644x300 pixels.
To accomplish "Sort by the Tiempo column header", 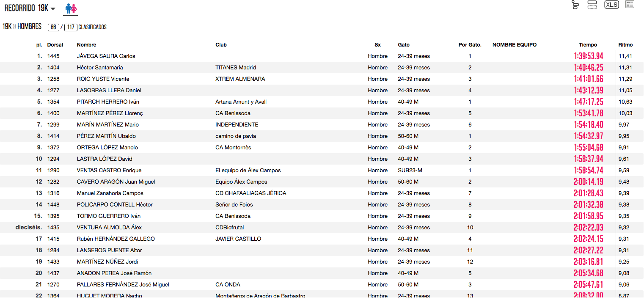I will click(588, 45).
